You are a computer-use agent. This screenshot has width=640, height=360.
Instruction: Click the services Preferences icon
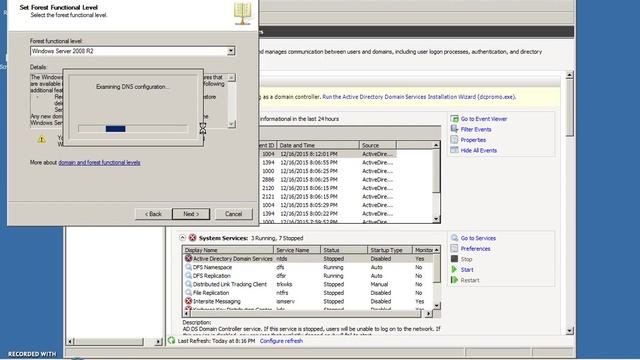[x=454, y=249]
